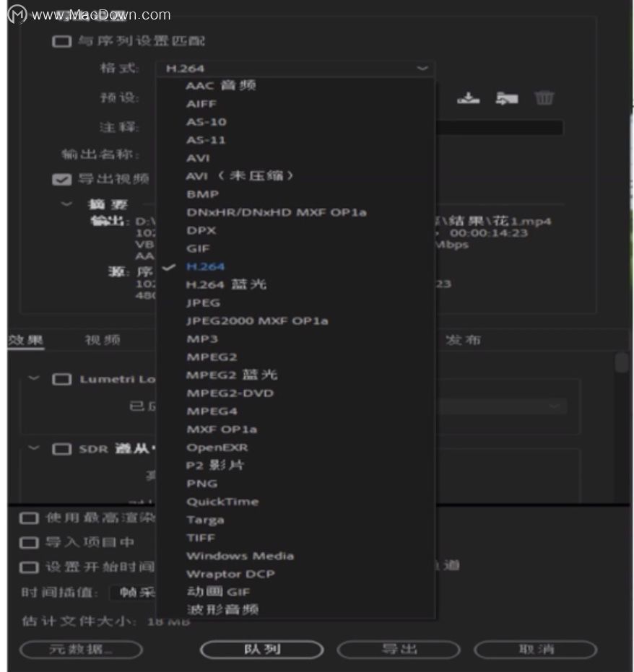Open the 时间插值 dropdown
Screen dimensions: 634x672
click(133, 593)
